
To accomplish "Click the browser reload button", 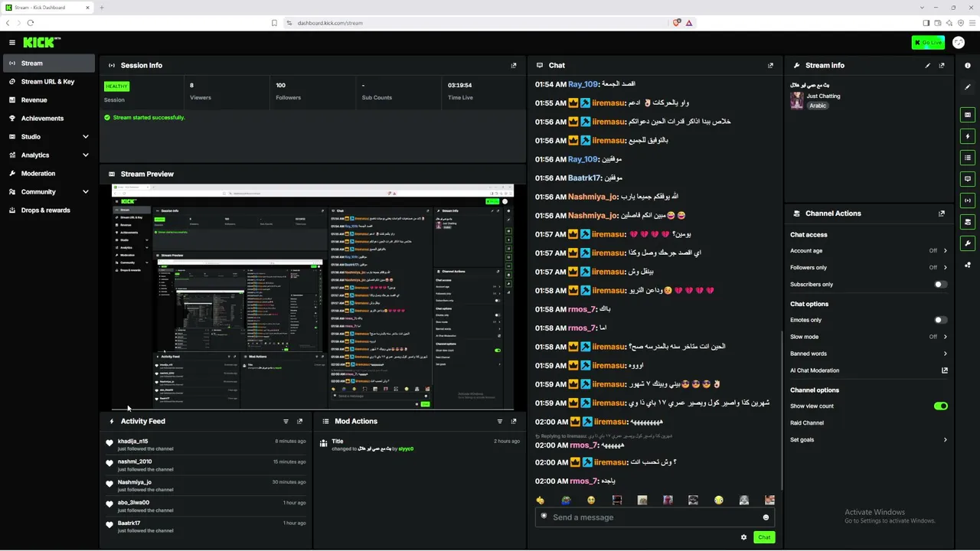I will tap(30, 23).
